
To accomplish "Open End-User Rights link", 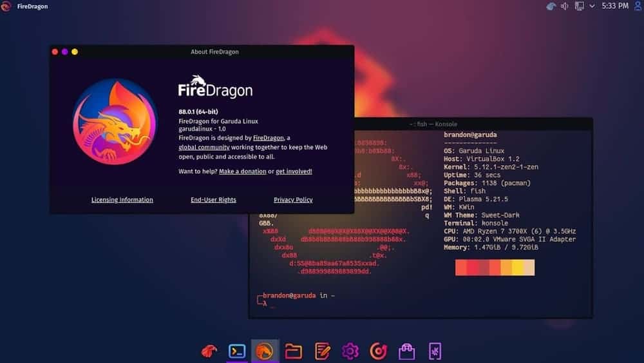I will [213, 200].
